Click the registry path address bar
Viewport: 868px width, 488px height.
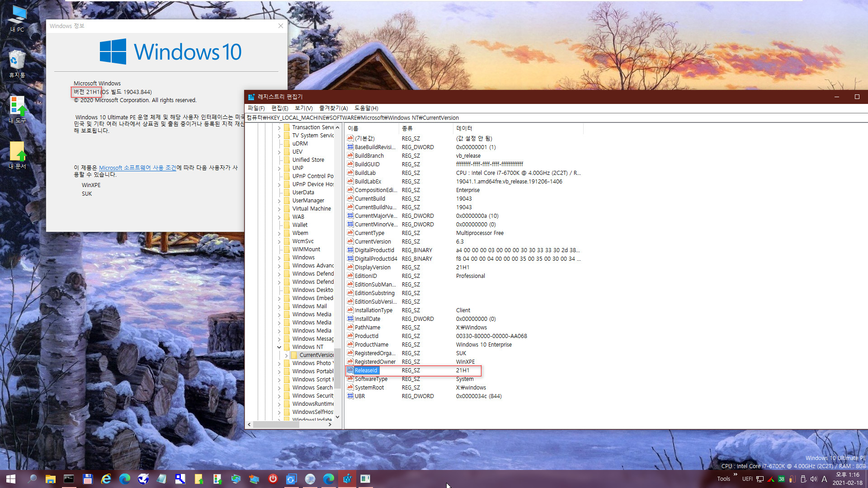point(556,118)
